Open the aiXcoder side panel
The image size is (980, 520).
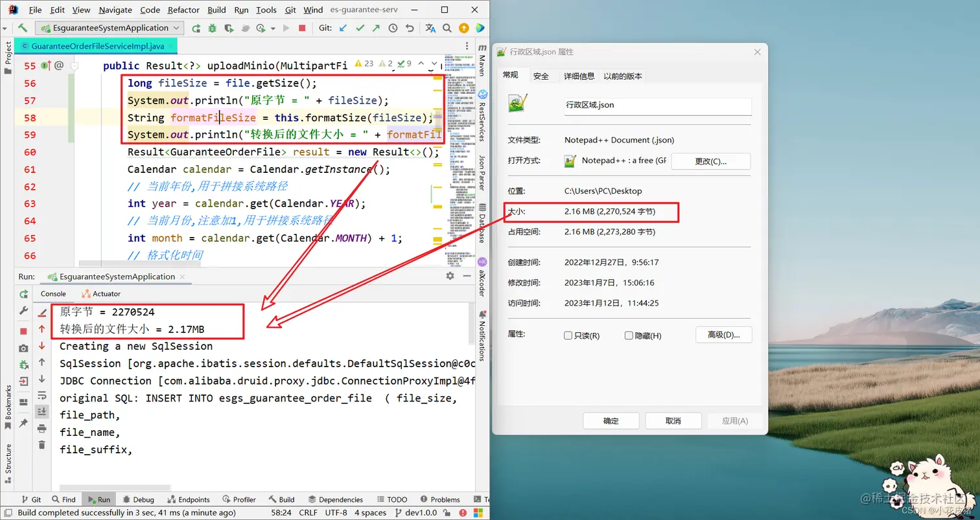(482, 278)
